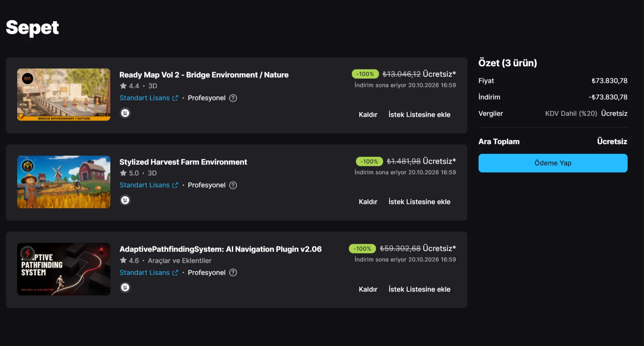The width and height of the screenshot is (644, 346).
Task: Open Profesyonel help icon for Stylized Harvest Farm
Action: click(x=233, y=185)
